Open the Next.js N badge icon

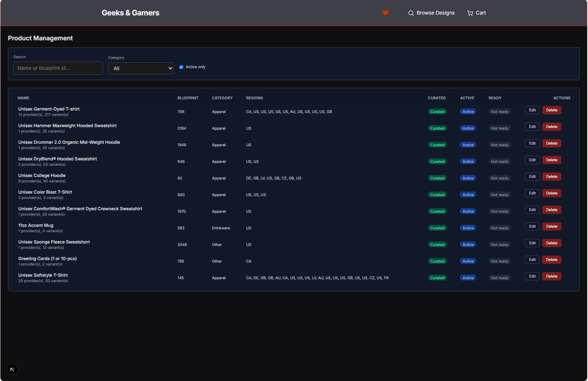tap(12, 369)
